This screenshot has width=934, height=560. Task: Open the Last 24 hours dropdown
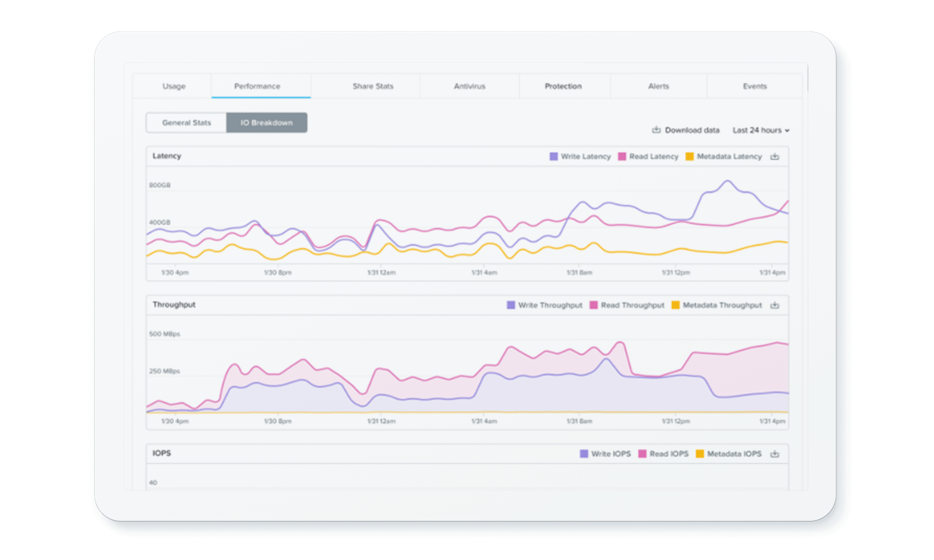(x=761, y=130)
